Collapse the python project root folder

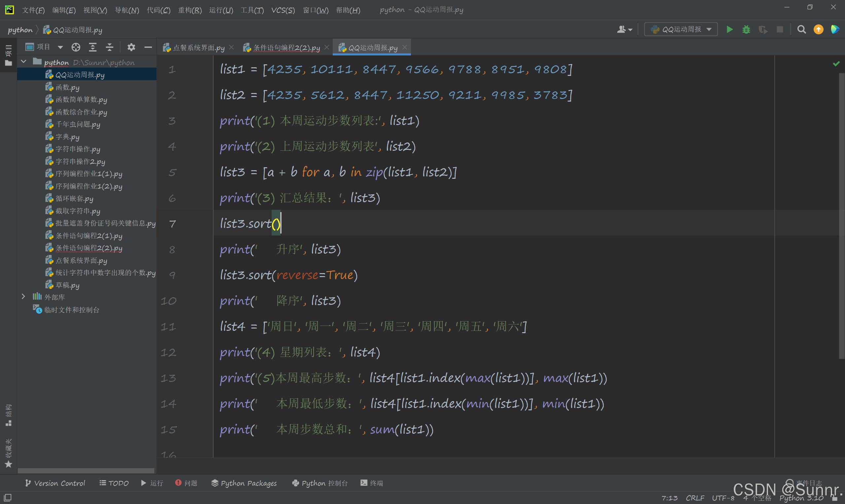(x=23, y=62)
